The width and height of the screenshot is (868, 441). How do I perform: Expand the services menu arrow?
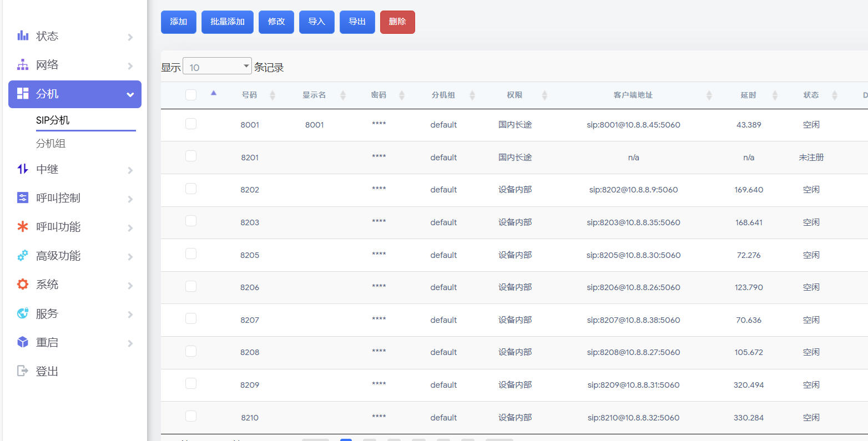[x=130, y=315]
